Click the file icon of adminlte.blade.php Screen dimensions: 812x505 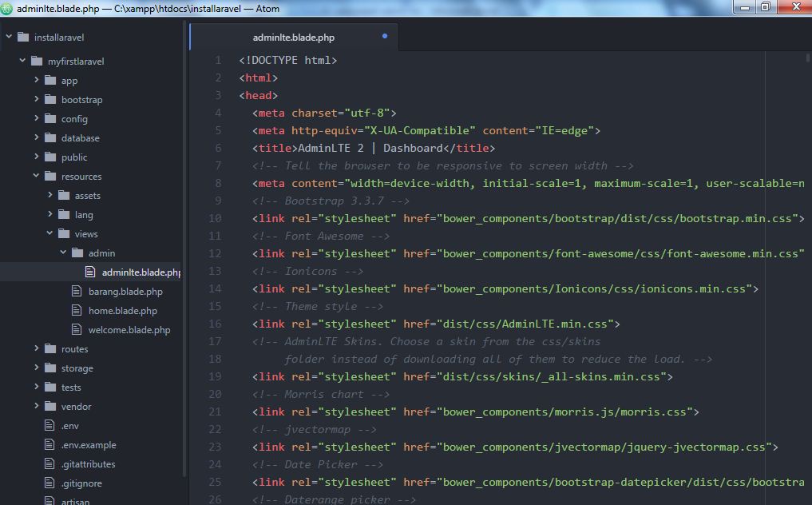click(x=90, y=272)
